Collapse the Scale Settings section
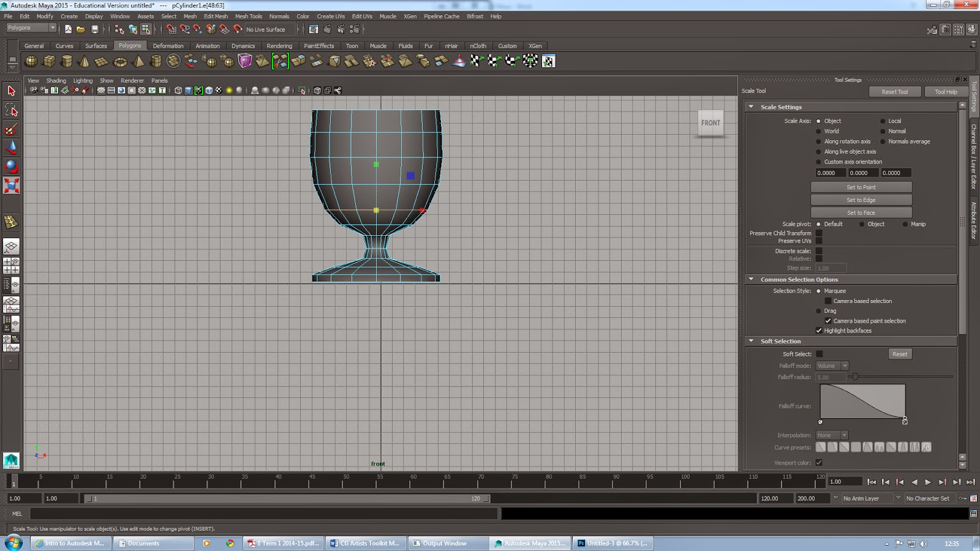 tap(752, 107)
